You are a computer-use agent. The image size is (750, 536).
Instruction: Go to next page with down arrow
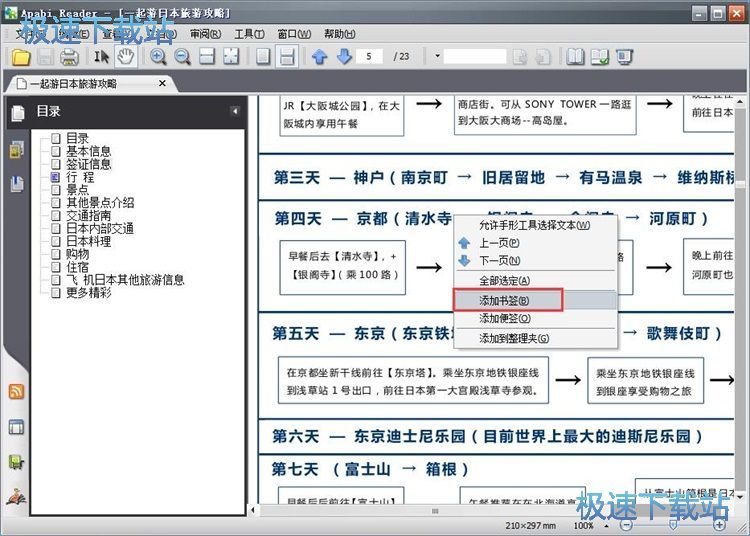(344, 57)
